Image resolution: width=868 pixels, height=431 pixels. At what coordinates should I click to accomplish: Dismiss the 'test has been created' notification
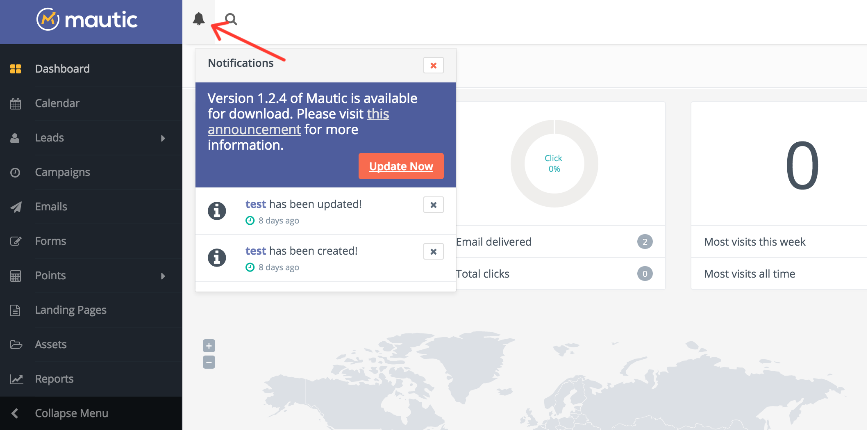[434, 252]
